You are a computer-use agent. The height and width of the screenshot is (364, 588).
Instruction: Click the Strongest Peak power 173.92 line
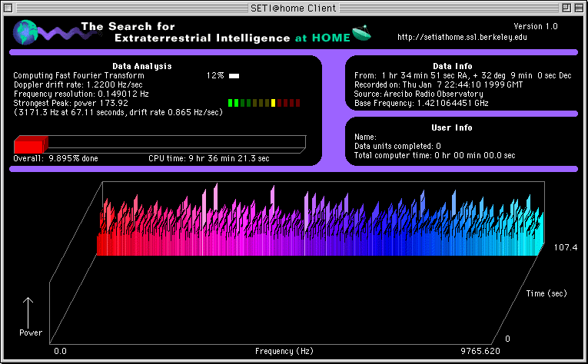(x=71, y=103)
